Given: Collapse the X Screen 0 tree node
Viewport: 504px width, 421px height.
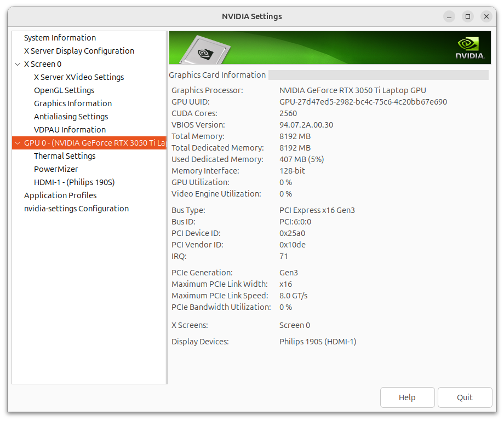Looking at the screenshot, I should 18,64.
